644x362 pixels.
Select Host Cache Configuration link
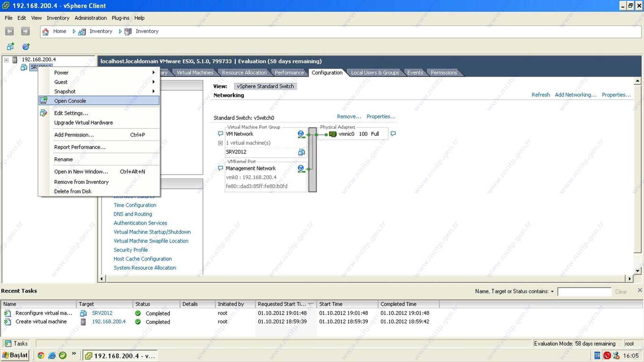pyautogui.click(x=143, y=259)
